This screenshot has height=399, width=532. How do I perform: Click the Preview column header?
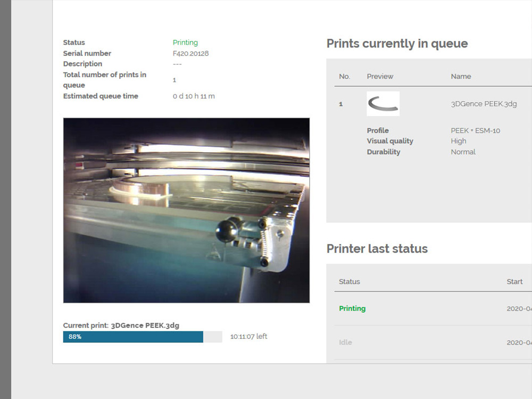(380, 77)
